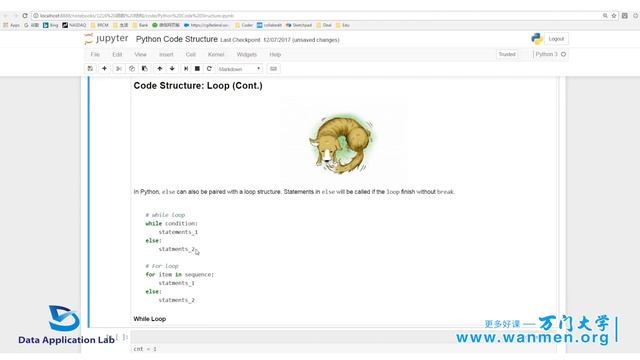Screen dimensions: 640x360
Task: Open the Kernel menu
Action: pyautogui.click(x=216, y=54)
